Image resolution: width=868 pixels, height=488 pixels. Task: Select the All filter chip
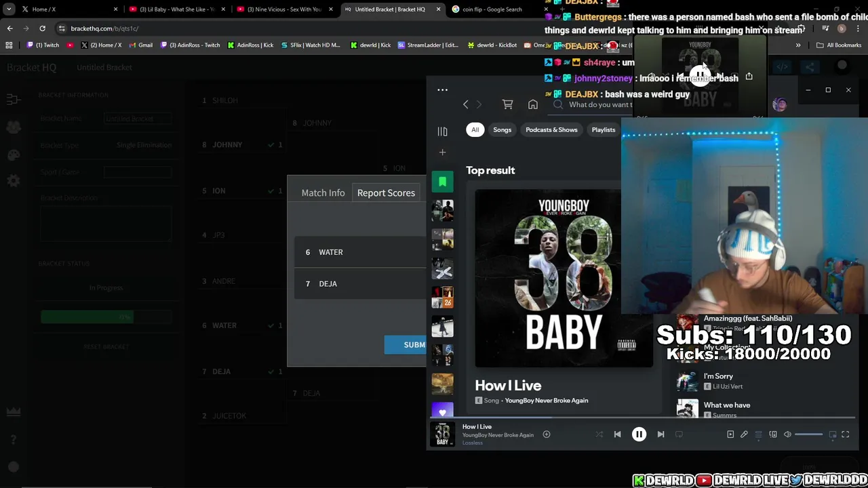click(475, 129)
